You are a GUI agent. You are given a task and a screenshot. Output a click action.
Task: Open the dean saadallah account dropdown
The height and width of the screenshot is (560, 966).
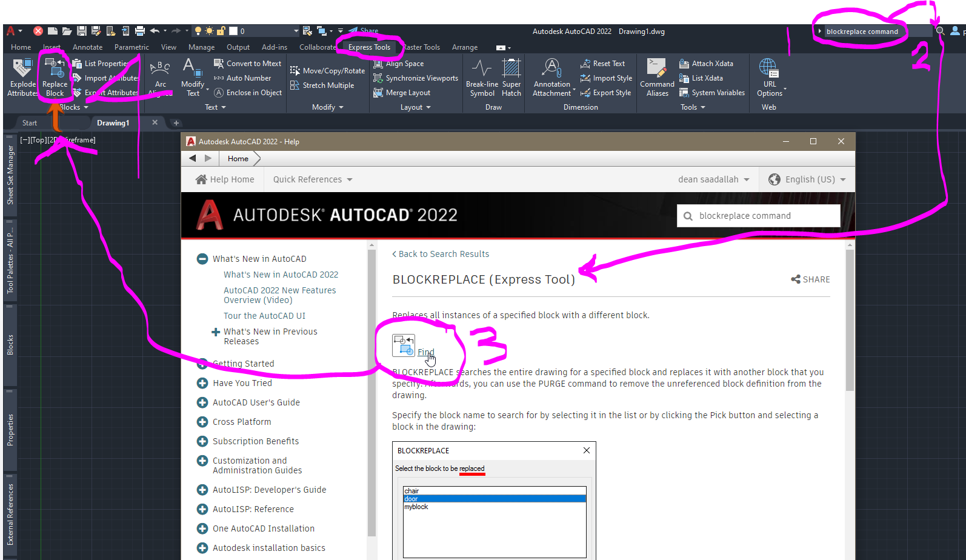(714, 179)
